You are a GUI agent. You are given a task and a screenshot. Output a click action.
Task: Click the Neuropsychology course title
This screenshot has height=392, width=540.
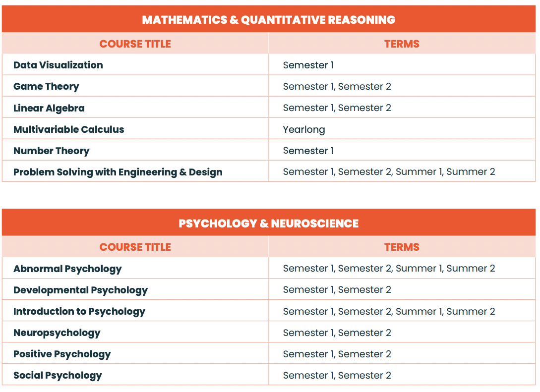click(57, 333)
